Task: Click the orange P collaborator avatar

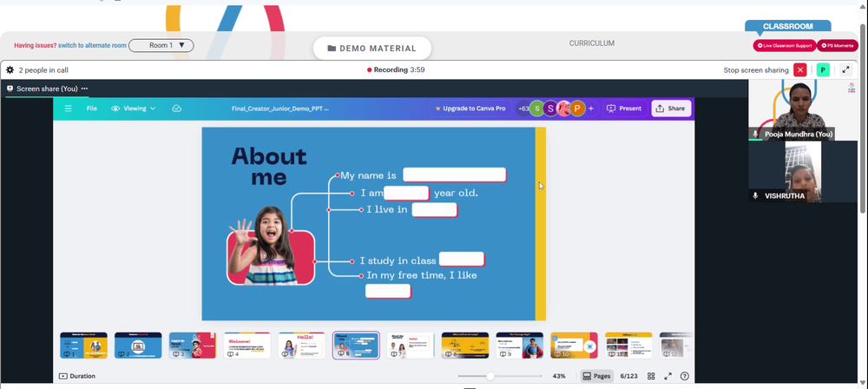Action: [577, 109]
